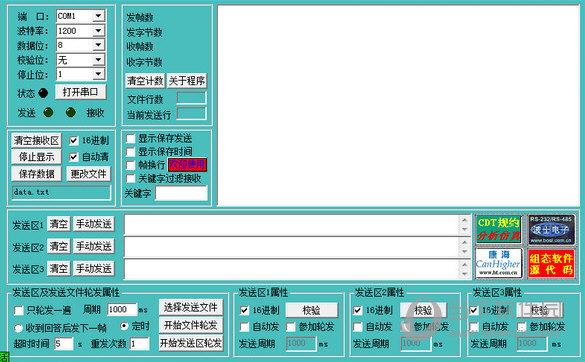Click 清空 for 发送区2
The width and height of the screenshot is (585, 362).
pyautogui.click(x=59, y=246)
